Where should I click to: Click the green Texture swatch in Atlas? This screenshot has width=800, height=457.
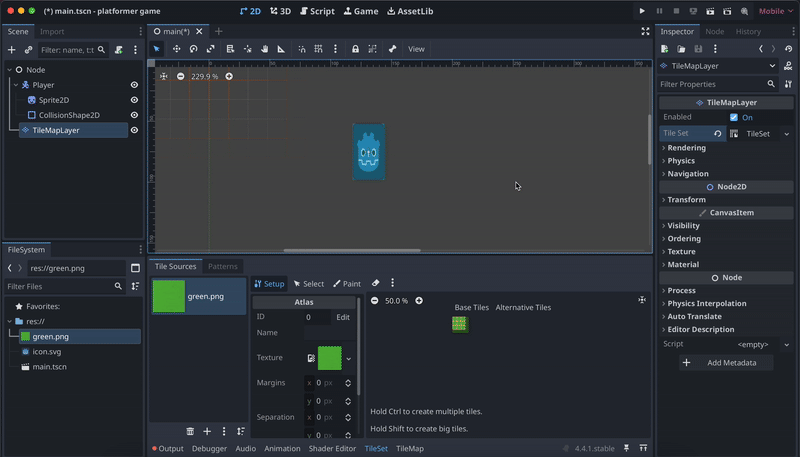coord(329,358)
